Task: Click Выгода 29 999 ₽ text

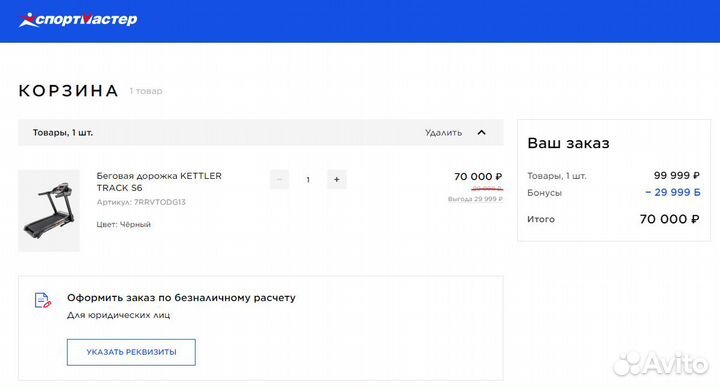Action: pos(475,199)
